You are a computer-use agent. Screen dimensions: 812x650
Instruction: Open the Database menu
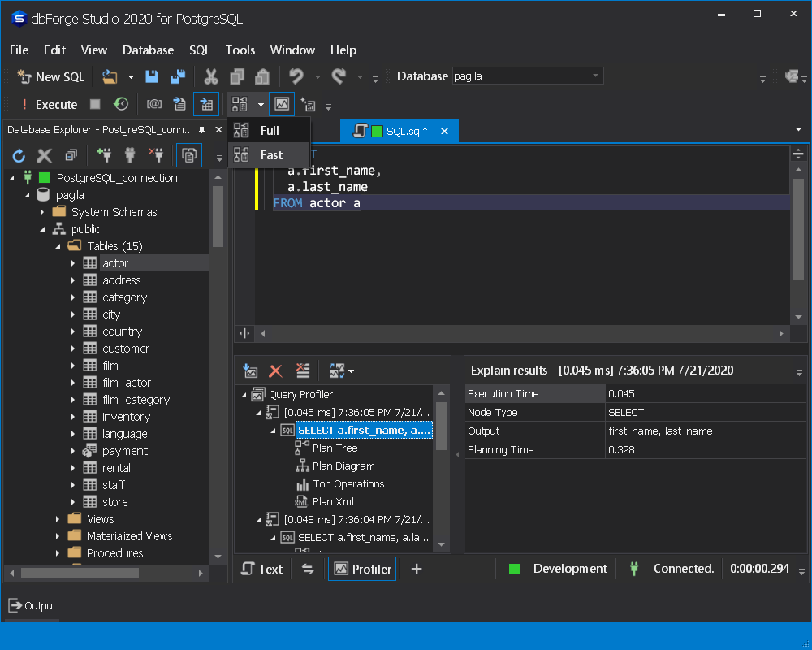(x=148, y=50)
